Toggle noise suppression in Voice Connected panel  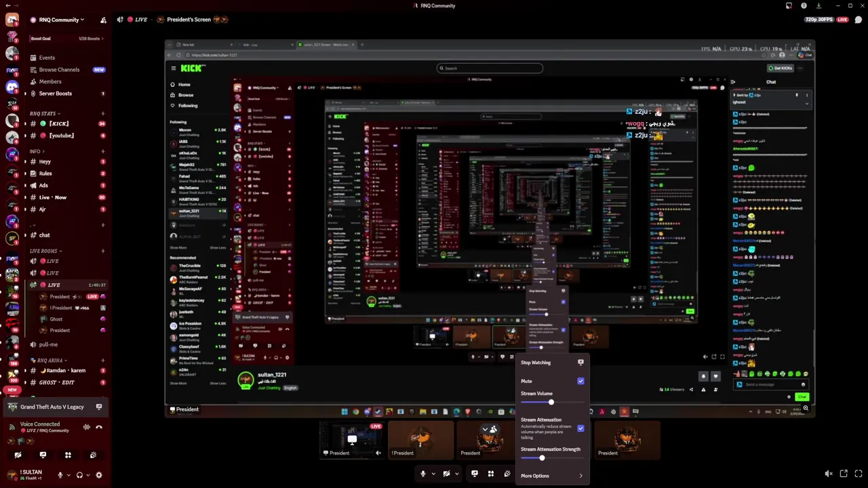tap(86, 427)
